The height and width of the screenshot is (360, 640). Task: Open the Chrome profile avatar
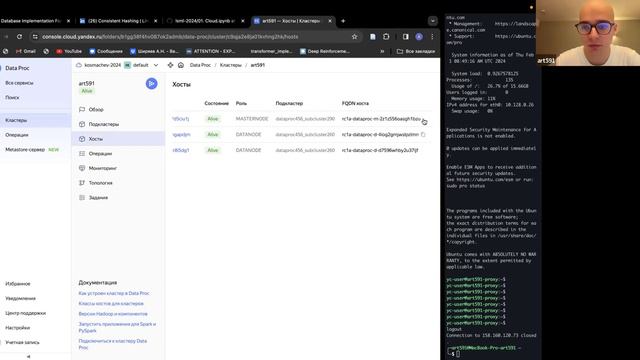pos(419,37)
